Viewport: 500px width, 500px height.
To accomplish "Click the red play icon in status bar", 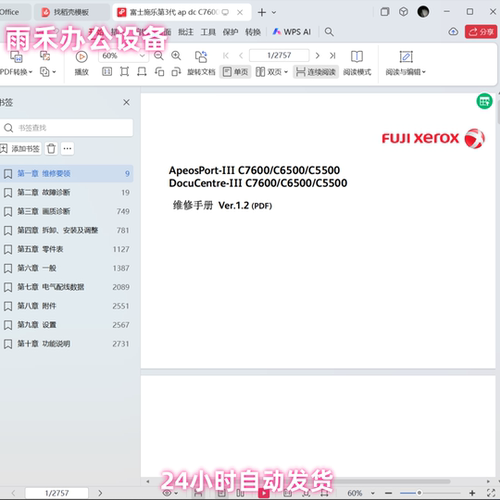I will (x=264, y=493).
